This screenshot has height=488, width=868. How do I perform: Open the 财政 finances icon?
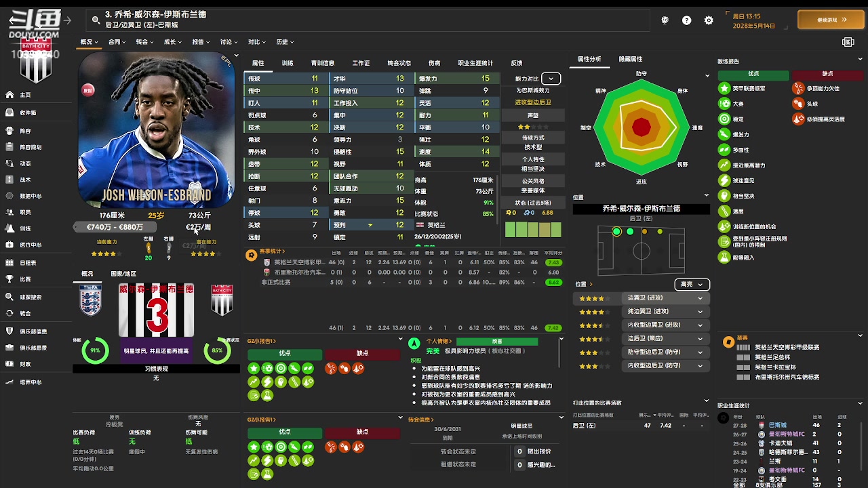click(x=9, y=364)
